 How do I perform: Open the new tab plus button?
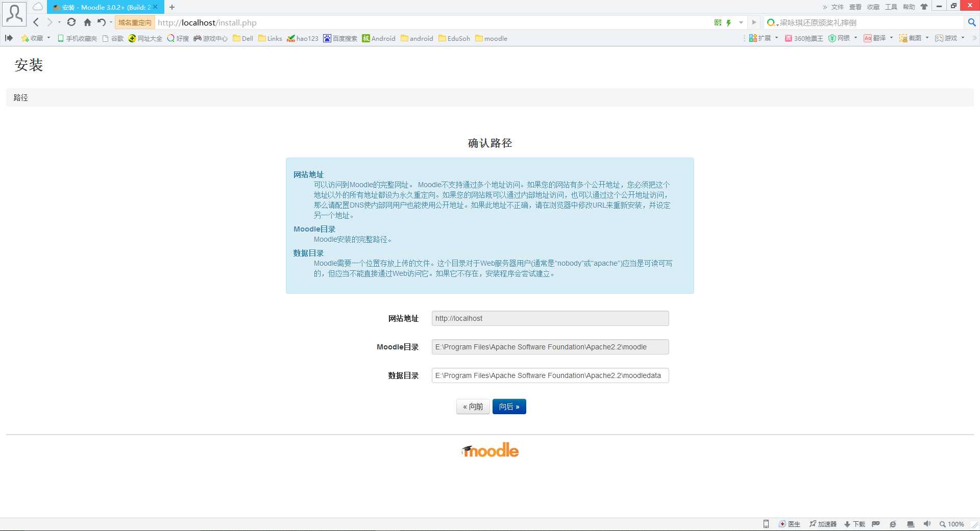172,7
